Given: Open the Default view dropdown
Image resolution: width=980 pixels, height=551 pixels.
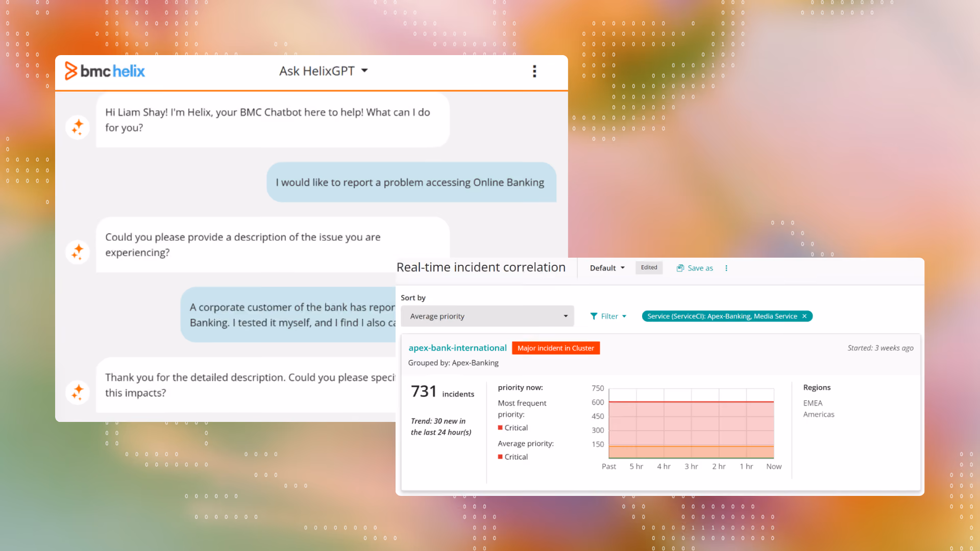Looking at the screenshot, I should 607,268.
